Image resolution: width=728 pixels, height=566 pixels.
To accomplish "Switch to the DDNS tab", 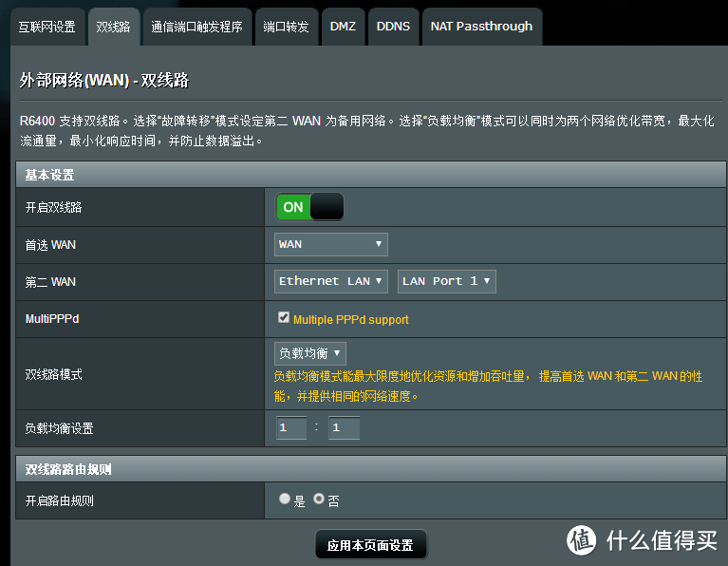I will (393, 27).
